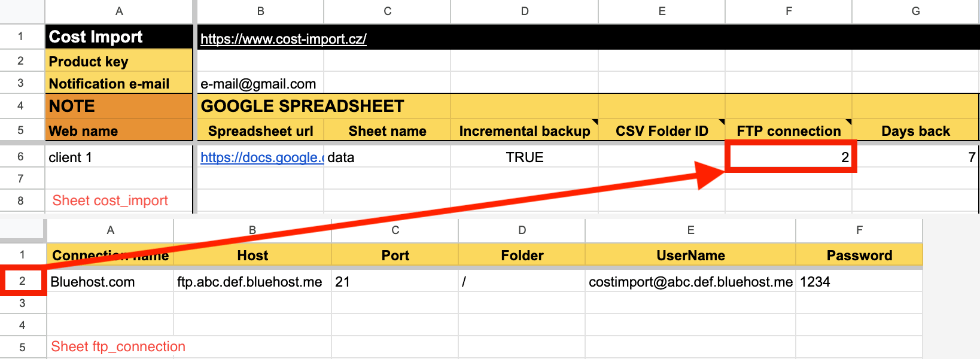This screenshot has width=980, height=359.
Task: Select the CSV Folder ID header cell
Action: pyautogui.click(x=661, y=131)
